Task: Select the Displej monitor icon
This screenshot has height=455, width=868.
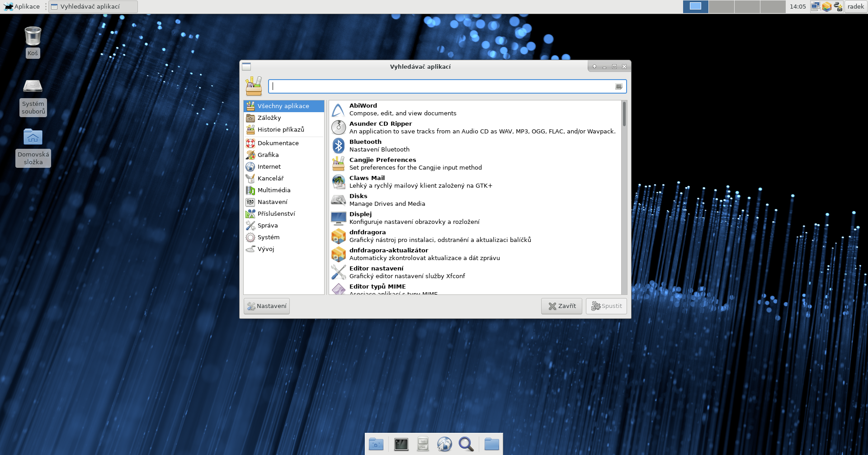Action: (338, 218)
